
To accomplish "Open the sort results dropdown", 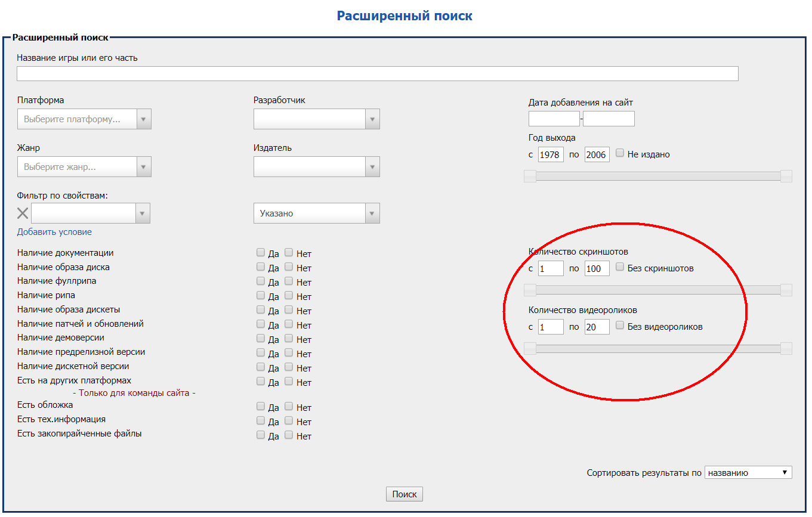I will (x=749, y=473).
